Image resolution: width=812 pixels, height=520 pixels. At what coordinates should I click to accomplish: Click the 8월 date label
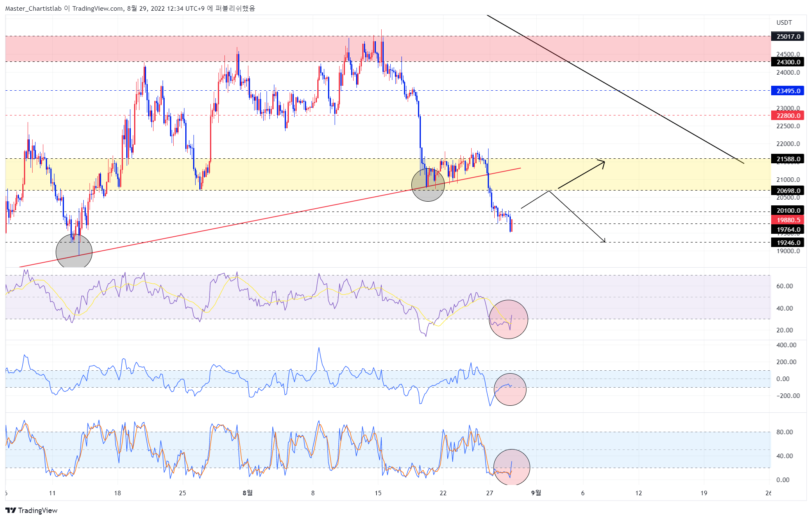(247, 493)
